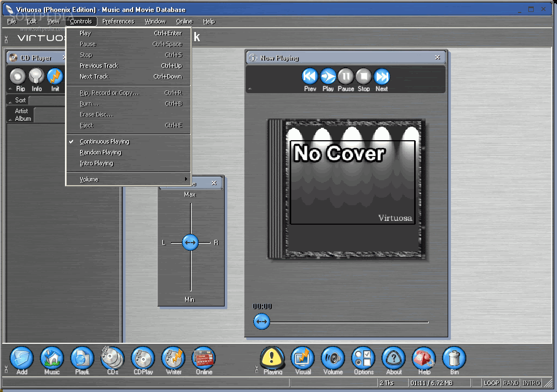Viewport: 557px width, 392px height.
Task: Open the Help telephone icon
Action: click(x=424, y=361)
